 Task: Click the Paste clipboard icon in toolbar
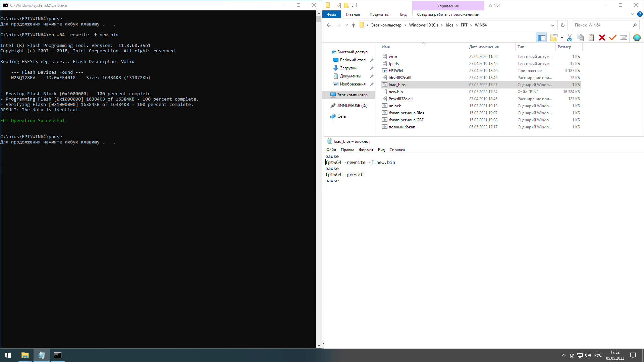(x=591, y=38)
